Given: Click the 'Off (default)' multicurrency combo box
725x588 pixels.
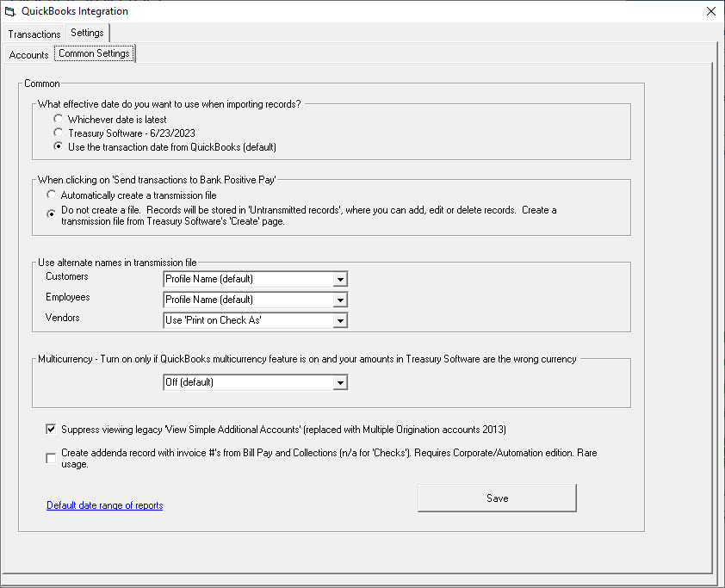Looking at the screenshot, I should 255,383.
